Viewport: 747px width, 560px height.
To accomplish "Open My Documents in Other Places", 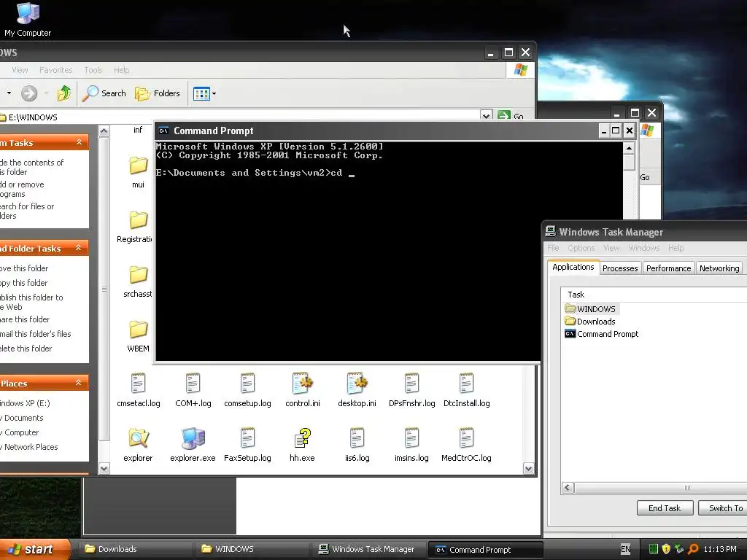I will click(x=22, y=418).
